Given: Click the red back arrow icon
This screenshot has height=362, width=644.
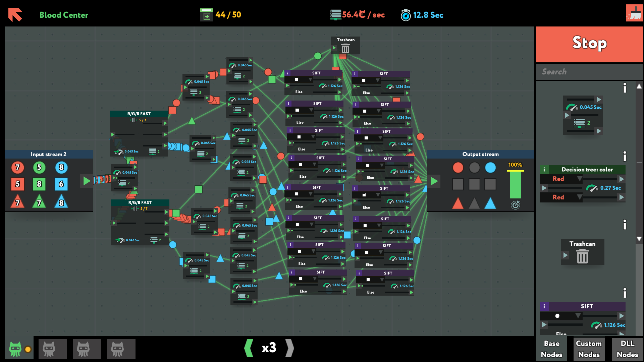Looking at the screenshot, I should [x=15, y=15].
